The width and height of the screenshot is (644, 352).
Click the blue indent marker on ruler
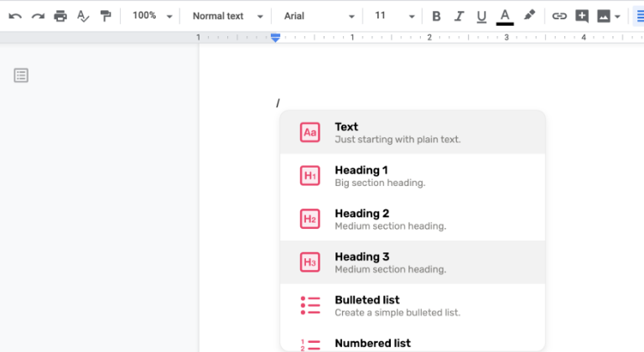(x=276, y=38)
